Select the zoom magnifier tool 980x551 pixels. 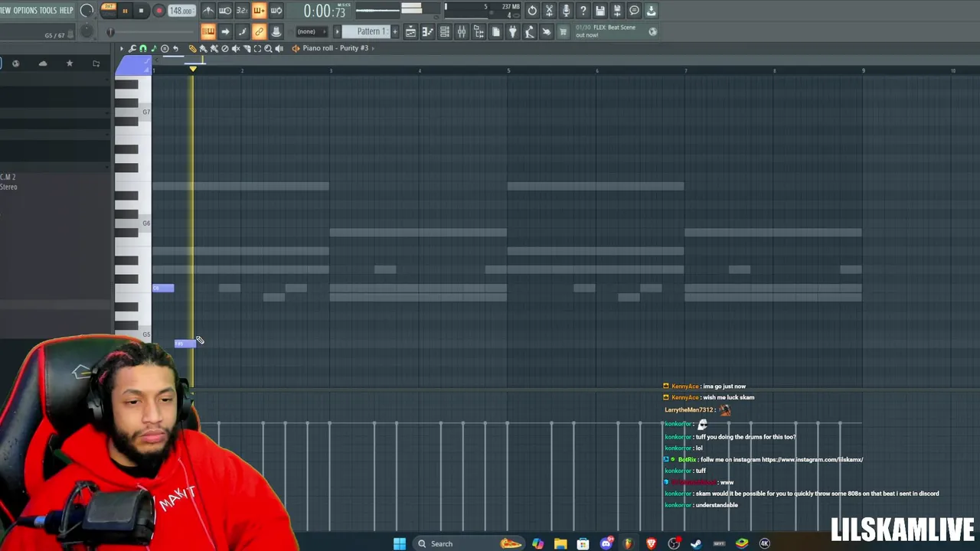[x=268, y=48]
